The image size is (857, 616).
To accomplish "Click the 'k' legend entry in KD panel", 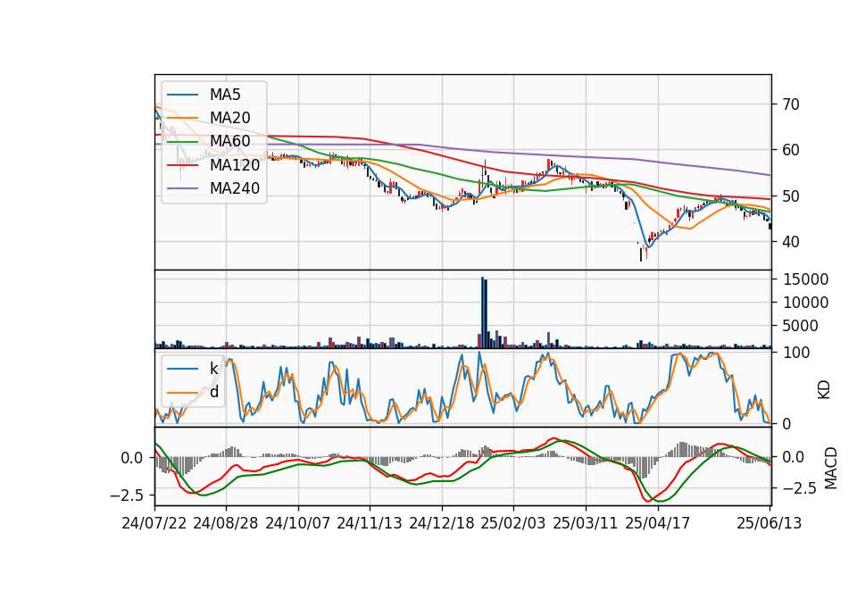I will pyautogui.click(x=213, y=369).
